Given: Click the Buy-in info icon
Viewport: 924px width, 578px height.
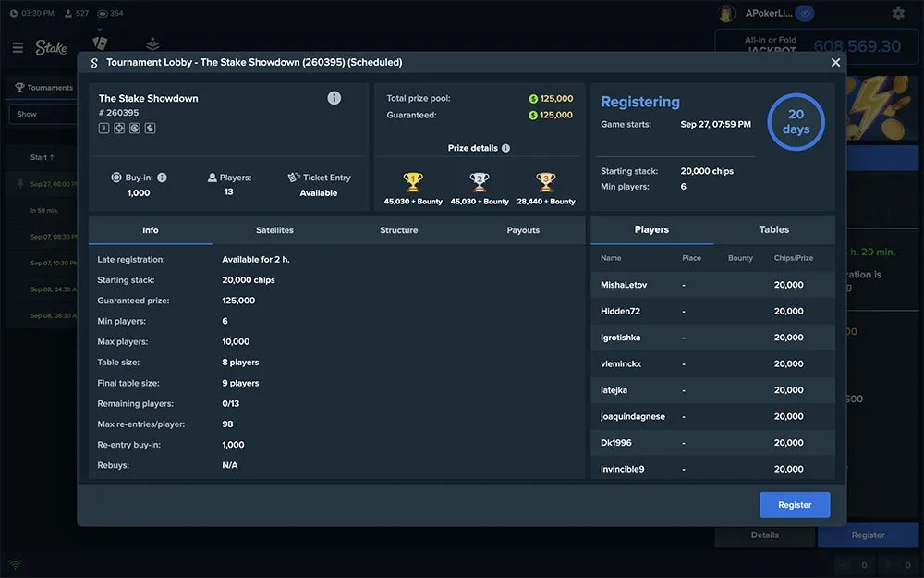Looking at the screenshot, I should tap(162, 178).
